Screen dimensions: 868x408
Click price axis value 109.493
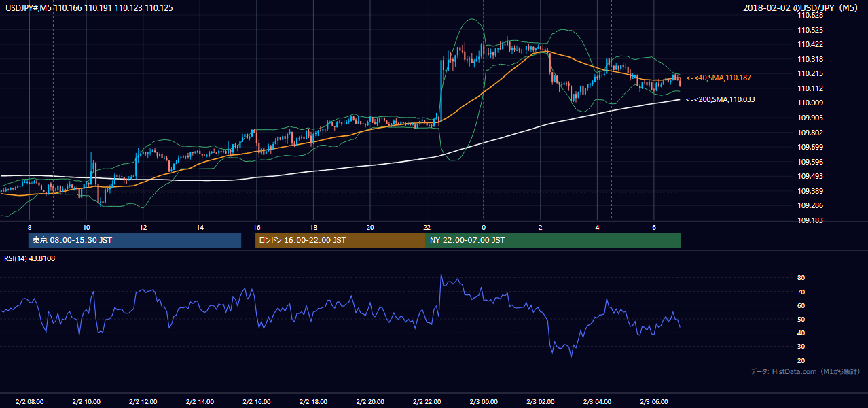[810, 176]
